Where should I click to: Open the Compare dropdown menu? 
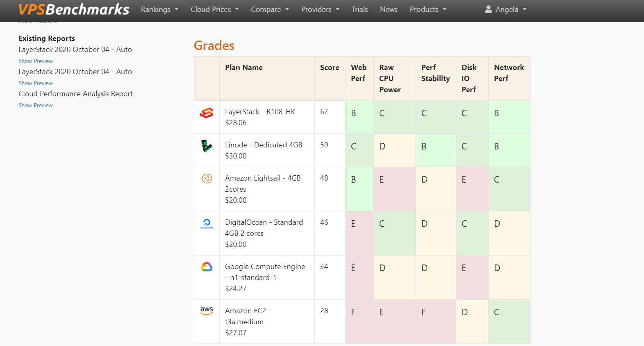tap(270, 9)
